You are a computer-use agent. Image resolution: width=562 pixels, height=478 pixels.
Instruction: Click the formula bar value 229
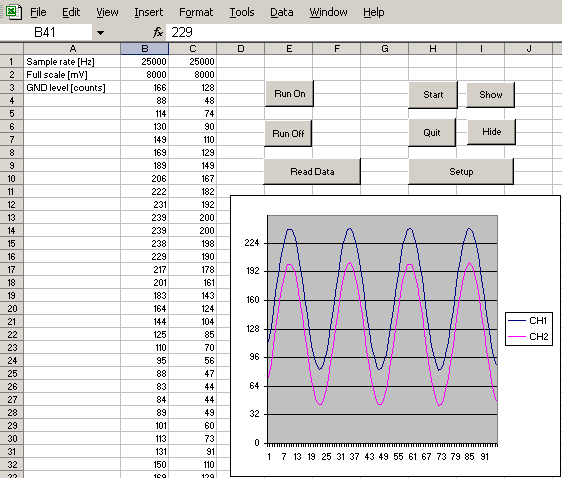point(182,33)
